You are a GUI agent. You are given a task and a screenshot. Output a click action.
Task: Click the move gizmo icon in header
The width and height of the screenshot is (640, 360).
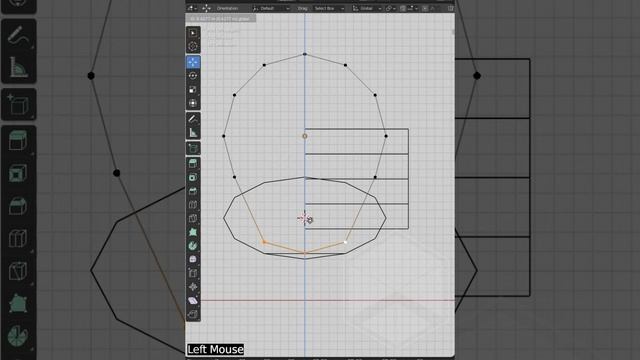pyautogui.click(x=207, y=8)
